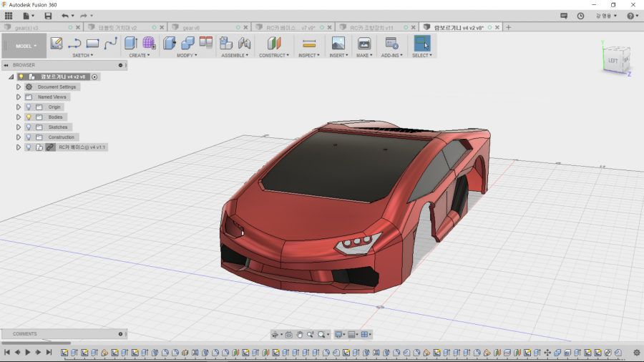Click the Look At camera icon

click(x=289, y=335)
